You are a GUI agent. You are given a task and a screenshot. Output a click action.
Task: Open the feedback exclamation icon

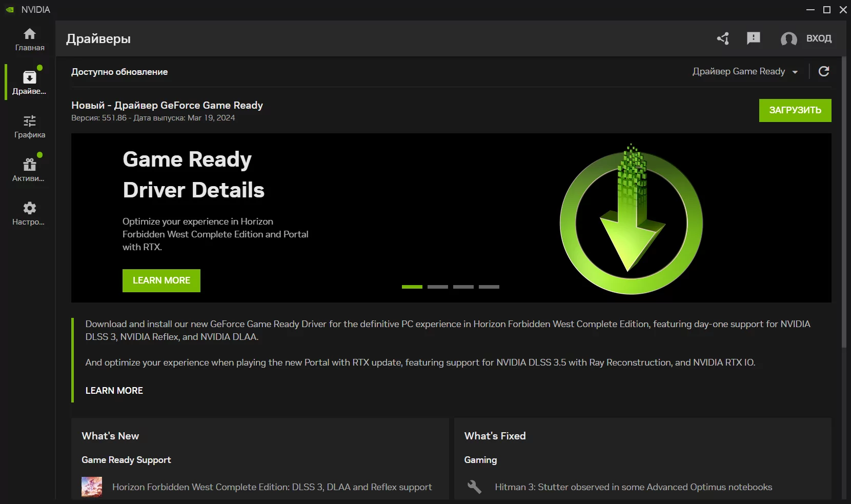pyautogui.click(x=754, y=38)
